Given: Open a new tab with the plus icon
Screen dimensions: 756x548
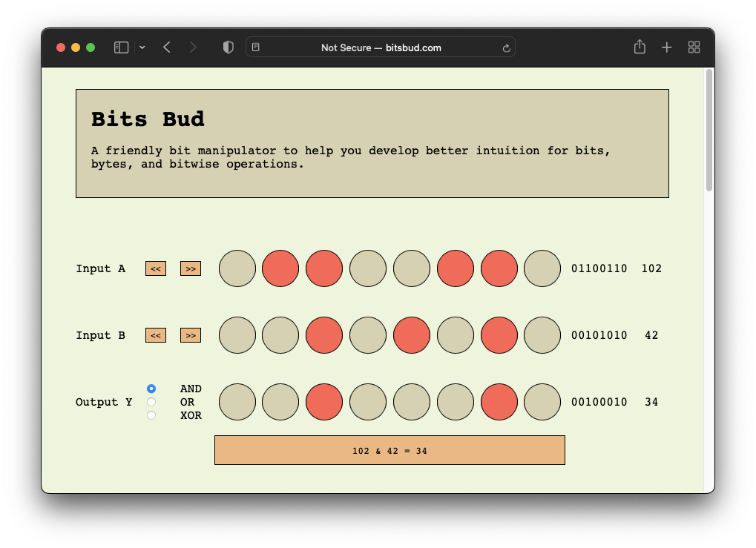Looking at the screenshot, I should point(666,47).
